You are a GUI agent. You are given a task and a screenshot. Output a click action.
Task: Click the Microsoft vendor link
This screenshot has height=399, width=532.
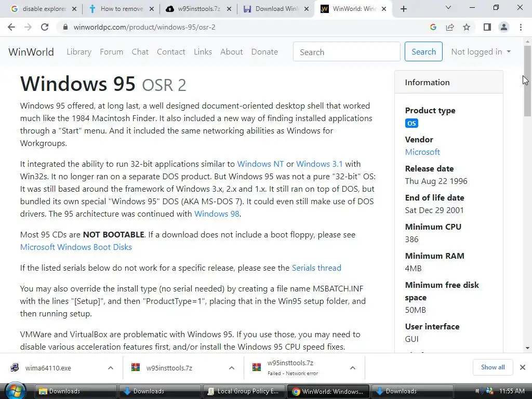coord(422,152)
